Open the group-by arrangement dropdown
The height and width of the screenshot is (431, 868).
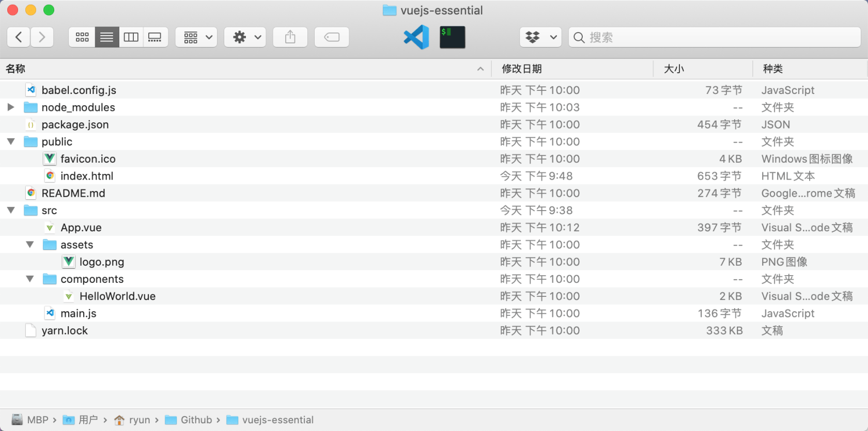pyautogui.click(x=196, y=37)
